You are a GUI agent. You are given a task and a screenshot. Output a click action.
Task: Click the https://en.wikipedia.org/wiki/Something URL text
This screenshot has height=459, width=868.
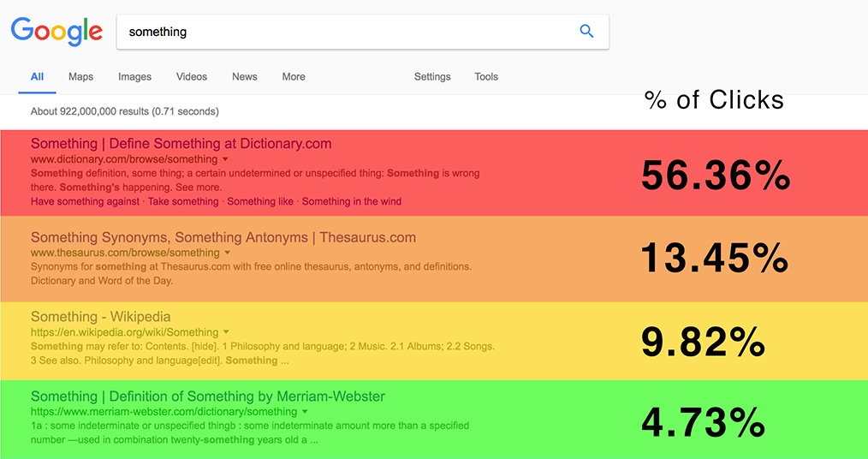pyautogui.click(x=125, y=332)
